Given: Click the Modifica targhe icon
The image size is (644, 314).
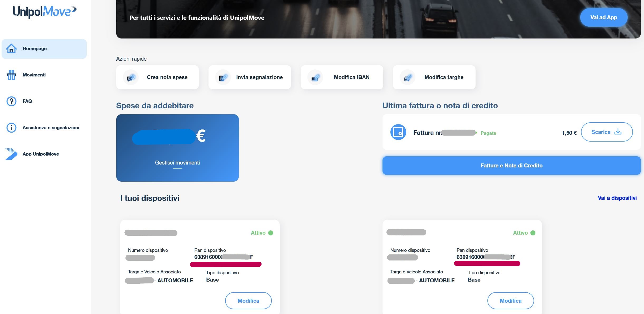Looking at the screenshot, I should tap(408, 78).
